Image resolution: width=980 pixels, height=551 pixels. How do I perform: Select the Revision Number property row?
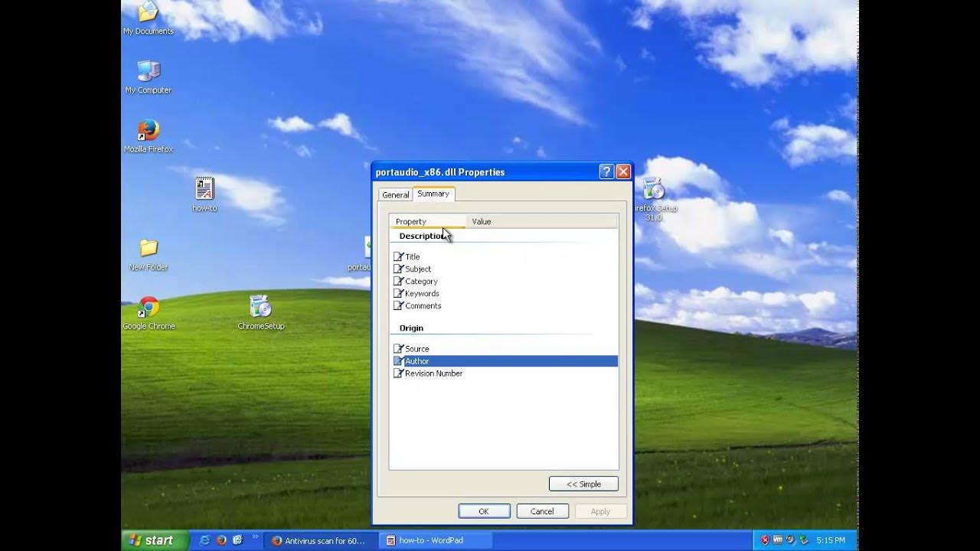point(504,373)
